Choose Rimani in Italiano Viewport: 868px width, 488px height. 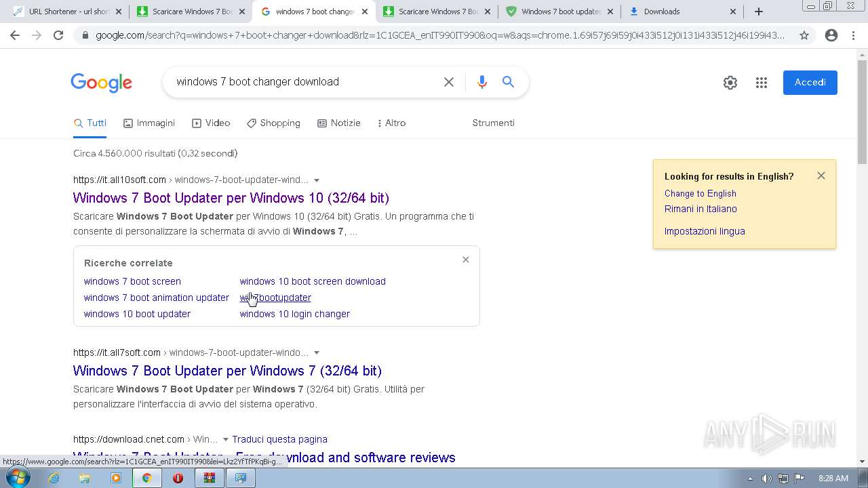coord(701,209)
